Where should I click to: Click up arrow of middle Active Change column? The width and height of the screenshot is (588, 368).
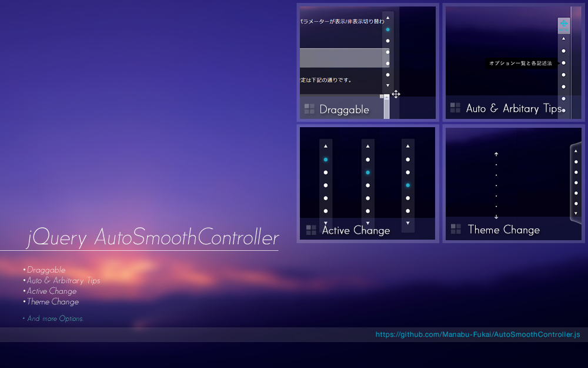click(368, 146)
